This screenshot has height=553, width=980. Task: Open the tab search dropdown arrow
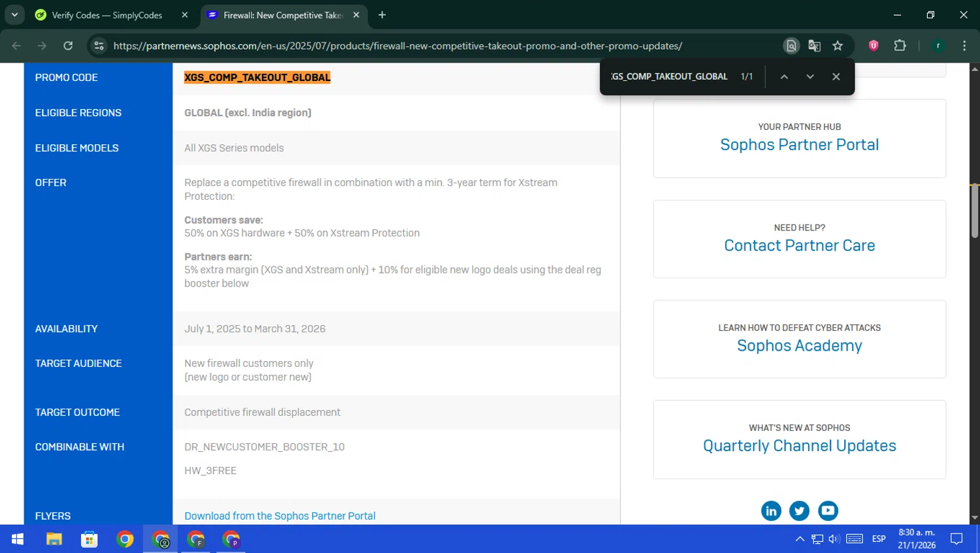(x=14, y=14)
